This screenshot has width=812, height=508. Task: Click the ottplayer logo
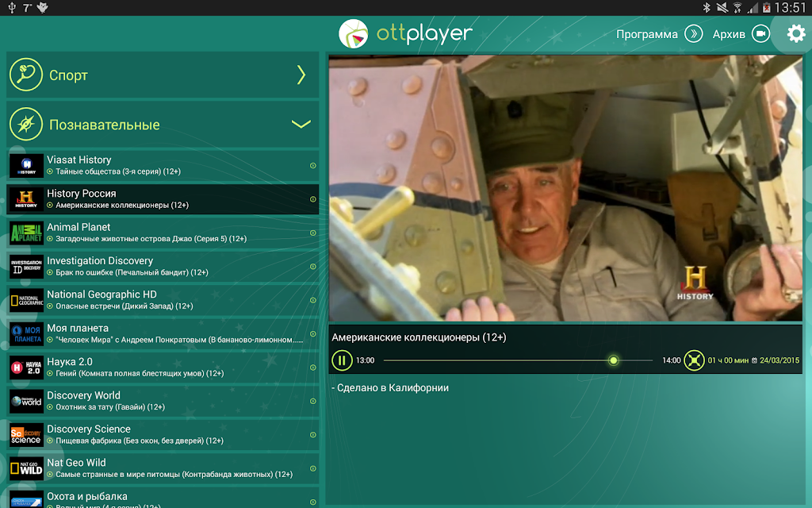[405, 33]
